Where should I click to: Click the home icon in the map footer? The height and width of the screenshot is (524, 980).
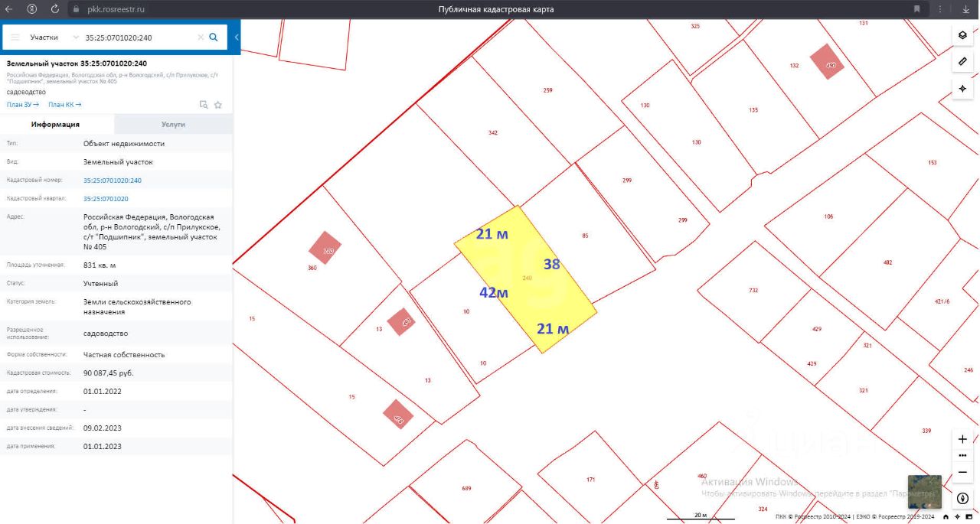coord(946,517)
